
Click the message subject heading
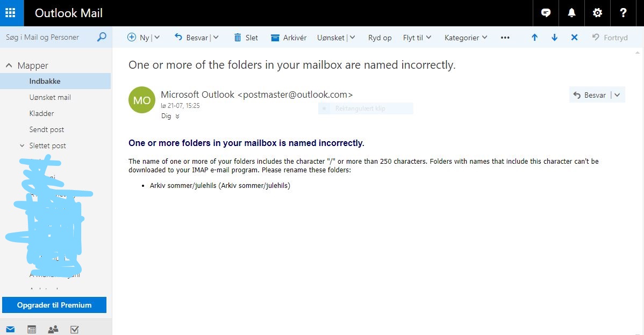(x=292, y=65)
